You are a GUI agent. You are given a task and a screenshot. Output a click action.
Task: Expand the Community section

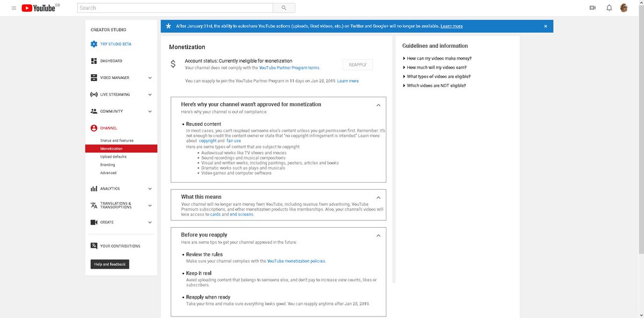150,111
